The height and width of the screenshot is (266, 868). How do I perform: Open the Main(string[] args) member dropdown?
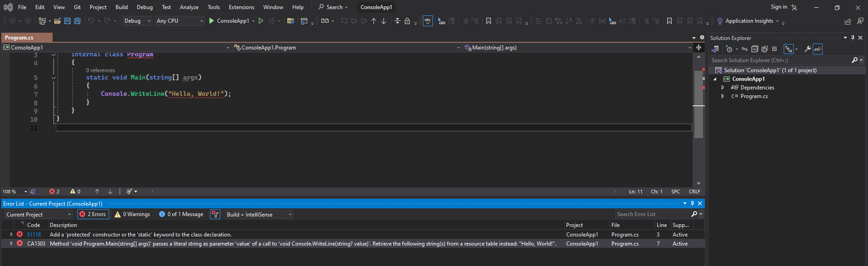pyautogui.click(x=578, y=48)
